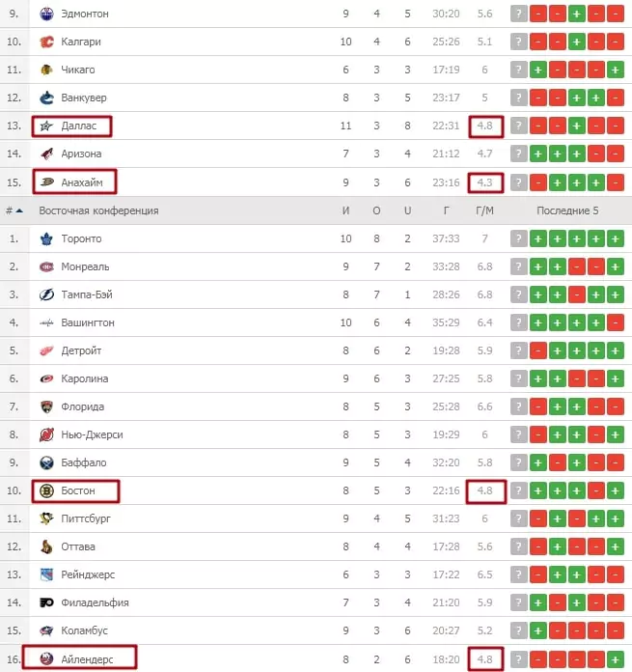Click the last green plus in Айлендерс row
The height and width of the screenshot is (672, 632).
(x=615, y=658)
